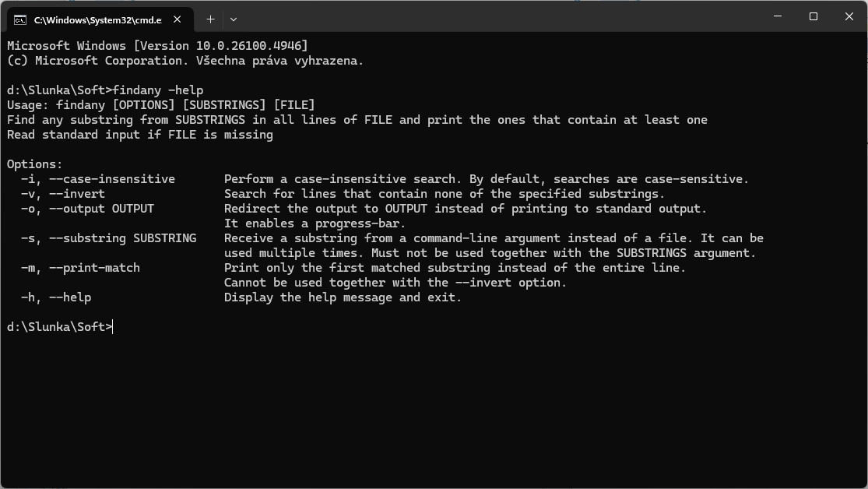Viewport: 868px width, 489px height.
Task: Expand the new tab profile dropdown
Action: coord(233,19)
